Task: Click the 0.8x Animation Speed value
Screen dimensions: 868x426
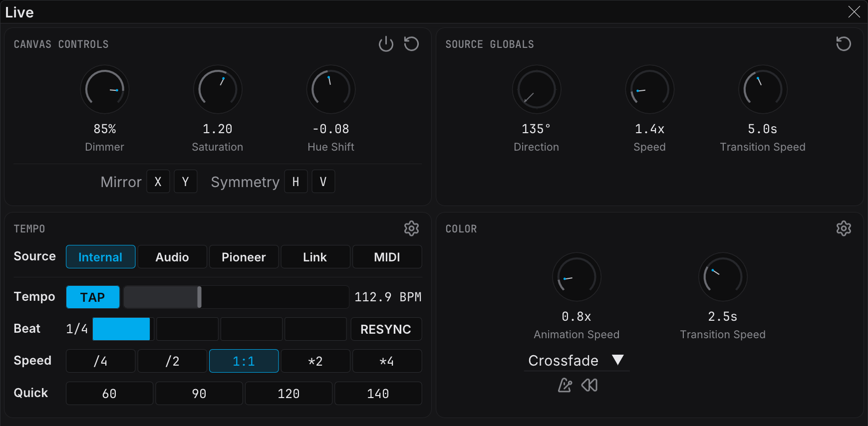Action: point(577,317)
